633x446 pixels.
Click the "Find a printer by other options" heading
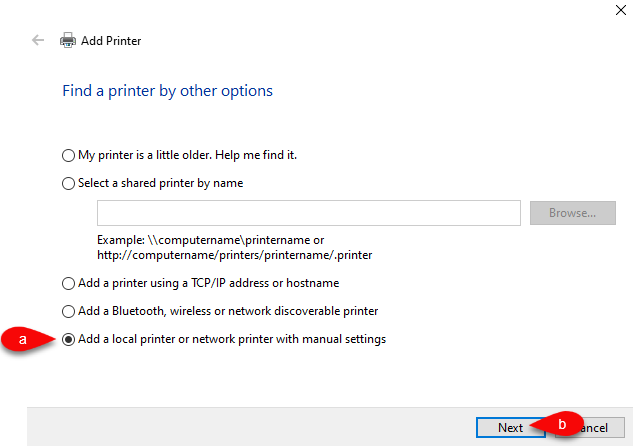168,91
